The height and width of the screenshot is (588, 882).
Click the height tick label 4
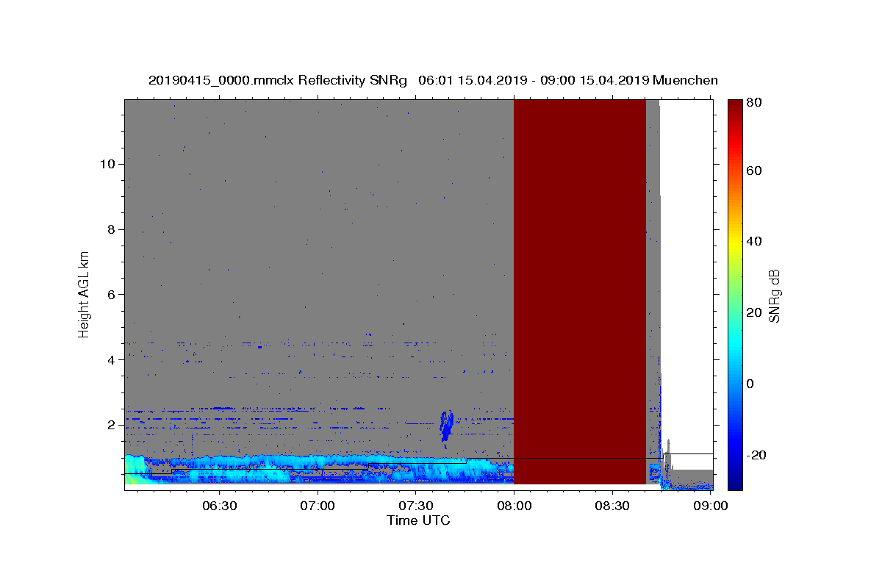113,360
